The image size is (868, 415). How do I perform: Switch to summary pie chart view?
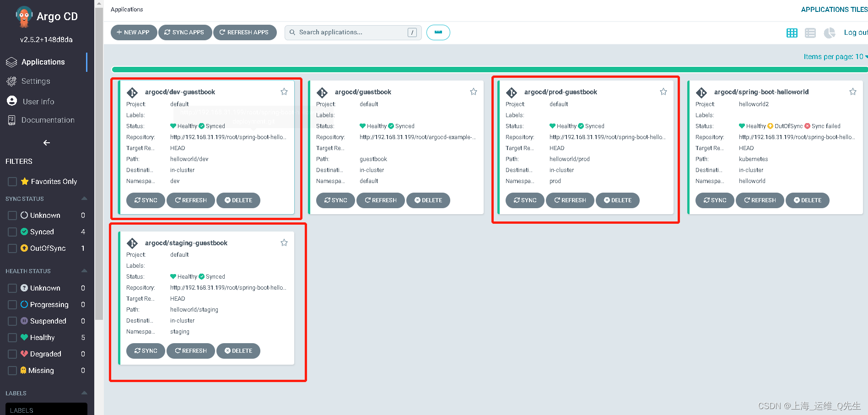pyautogui.click(x=830, y=32)
